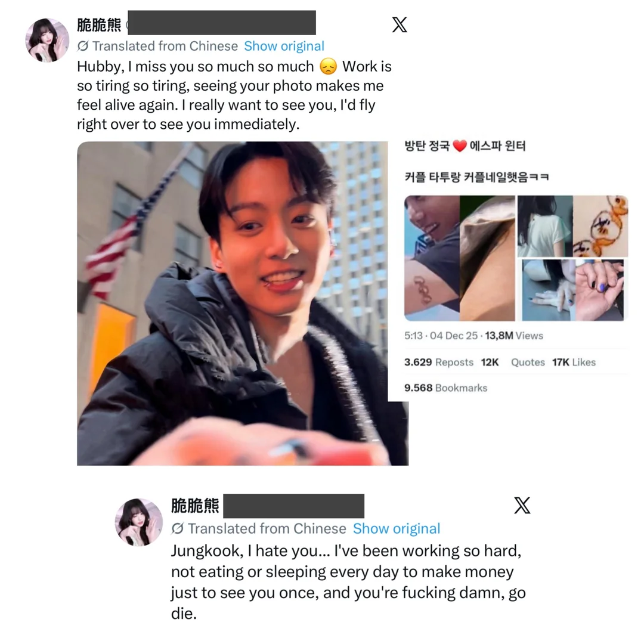
Task: View the 17K Likes list
Action: coord(574,363)
